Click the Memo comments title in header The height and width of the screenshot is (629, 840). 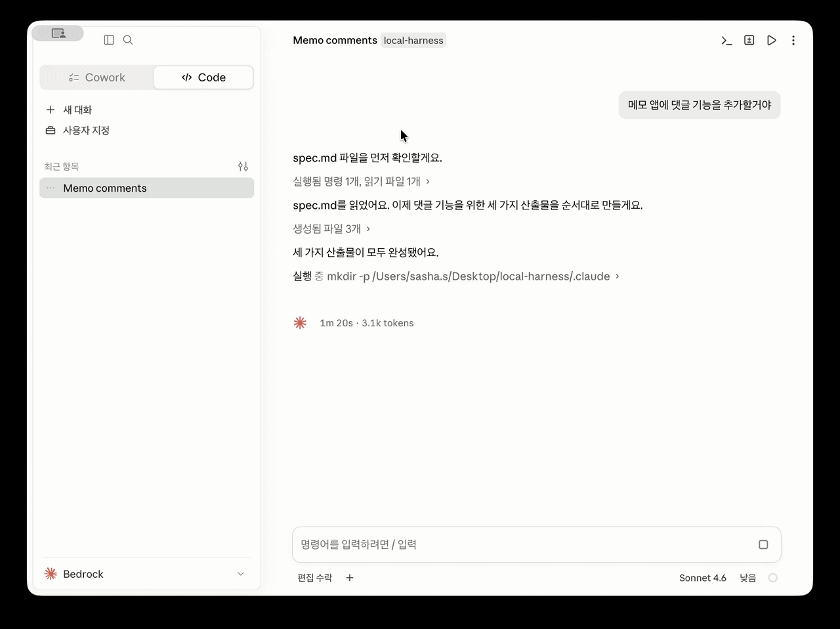click(x=335, y=41)
